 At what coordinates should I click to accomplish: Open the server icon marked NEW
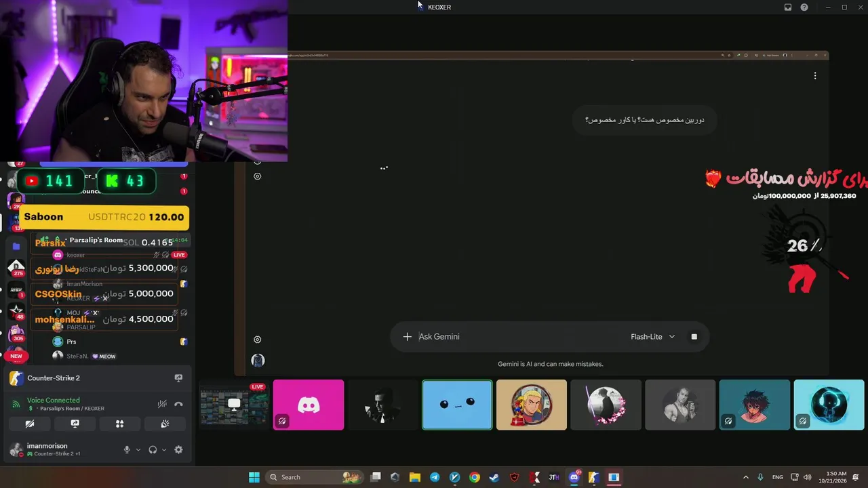point(16,355)
